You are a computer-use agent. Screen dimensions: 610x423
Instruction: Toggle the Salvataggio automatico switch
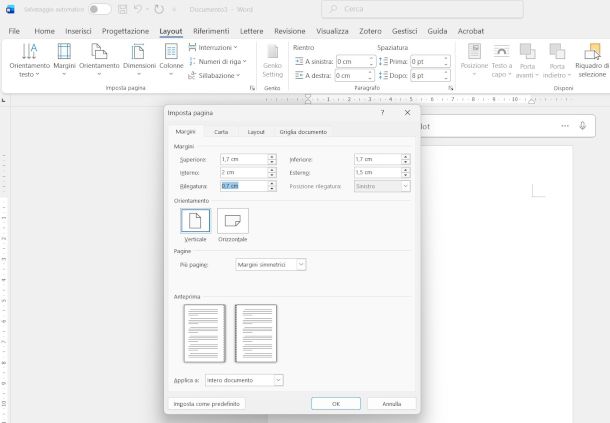point(99,9)
